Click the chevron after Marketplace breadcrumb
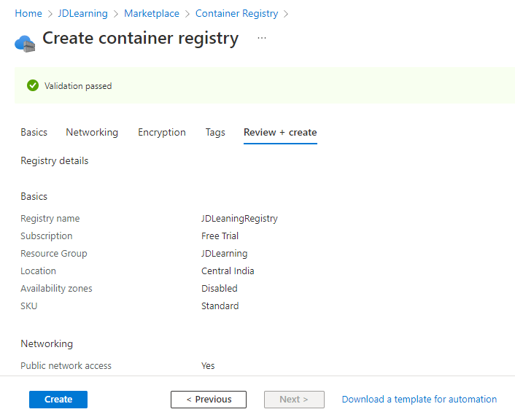Screen dimensions: 515x420 [x=187, y=14]
